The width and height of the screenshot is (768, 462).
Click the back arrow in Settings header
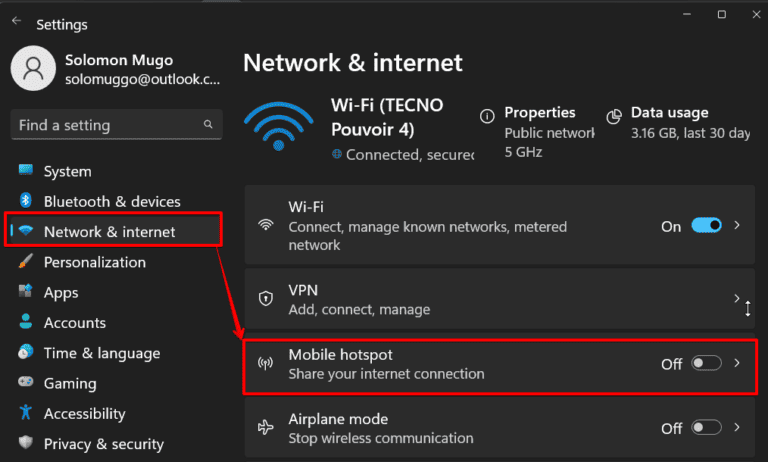[17, 22]
